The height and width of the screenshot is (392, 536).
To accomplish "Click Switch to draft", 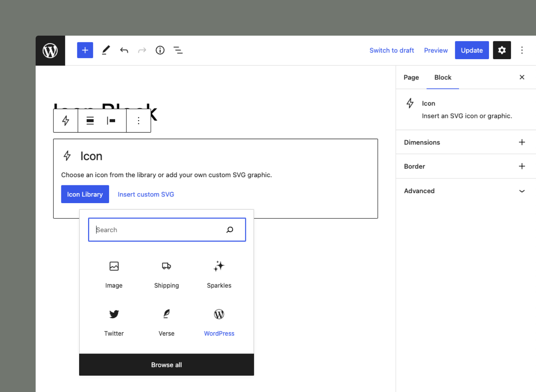I will (x=392, y=50).
